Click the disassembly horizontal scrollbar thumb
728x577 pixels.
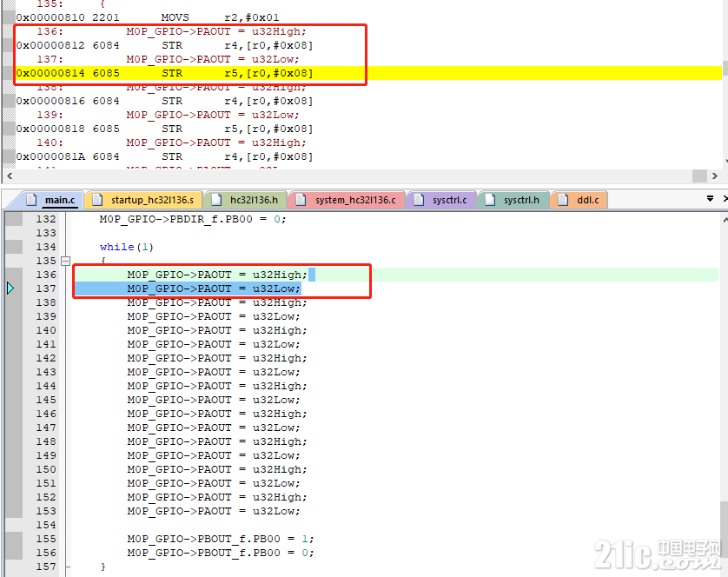click(x=699, y=176)
